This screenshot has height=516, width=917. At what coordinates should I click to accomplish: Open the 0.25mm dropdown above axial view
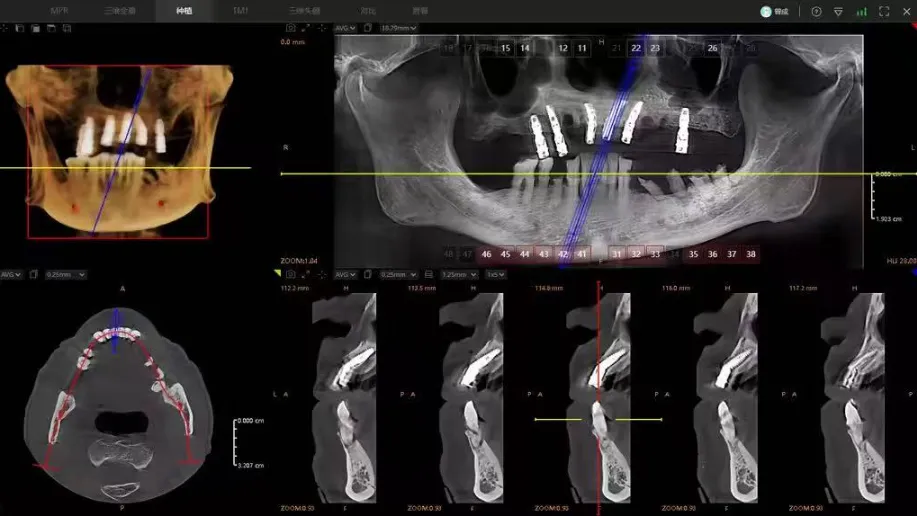click(x=65, y=274)
